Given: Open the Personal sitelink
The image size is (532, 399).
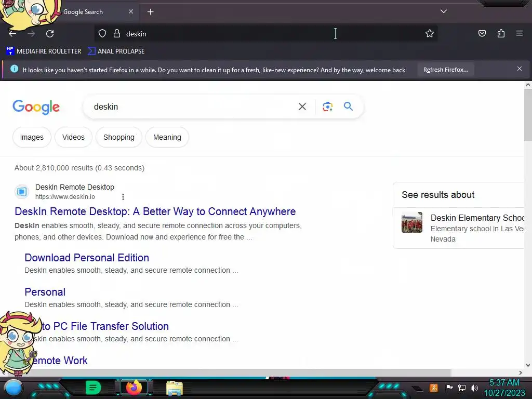Looking at the screenshot, I should (45, 292).
